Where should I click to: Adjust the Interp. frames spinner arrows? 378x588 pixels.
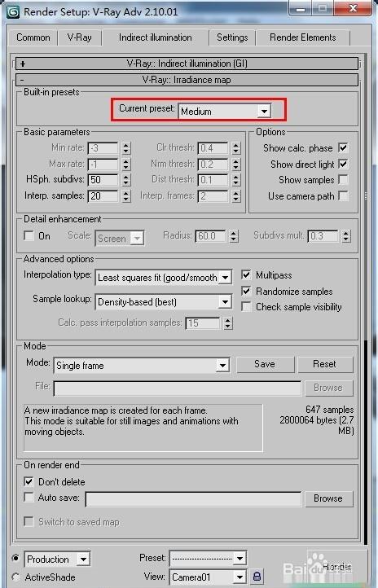pos(235,195)
